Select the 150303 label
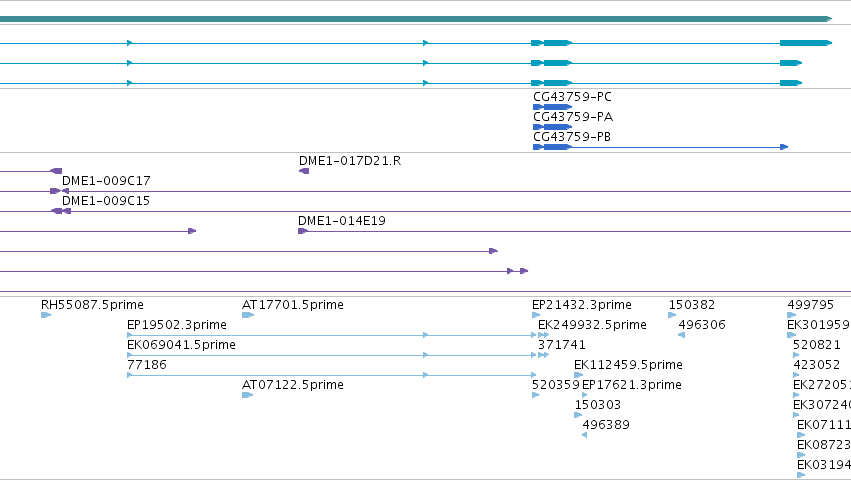The height and width of the screenshot is (480, 851). (x=598, y=405)
